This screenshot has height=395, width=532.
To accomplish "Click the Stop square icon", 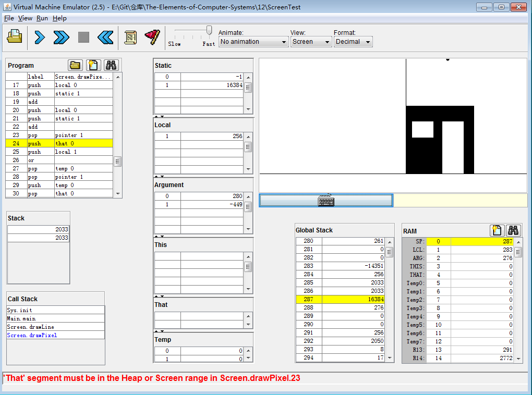I will pyautogui.click(x=83, y=37).
